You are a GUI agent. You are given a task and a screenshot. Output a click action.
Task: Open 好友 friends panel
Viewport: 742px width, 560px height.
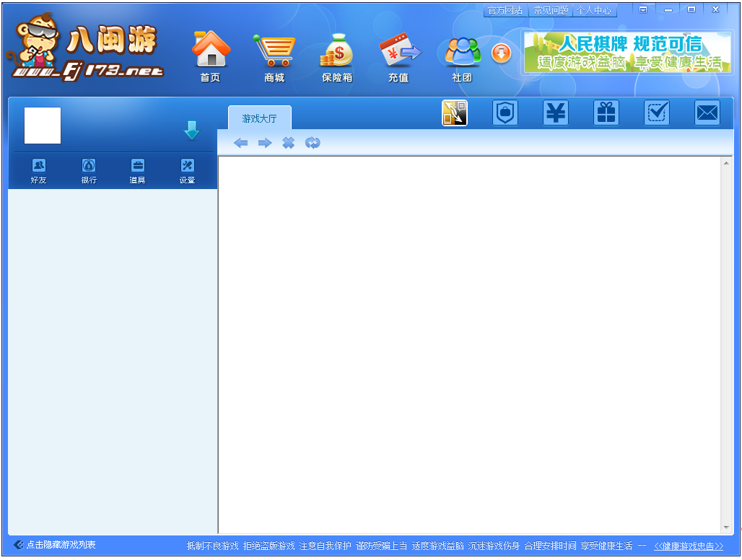tap(38, 171)
